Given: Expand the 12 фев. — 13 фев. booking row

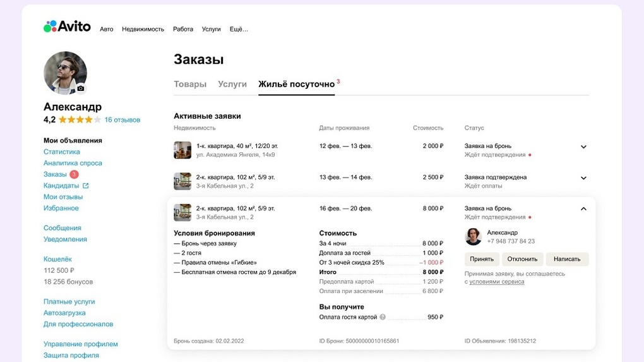Looking at the screenshot, I should (583, 147).
